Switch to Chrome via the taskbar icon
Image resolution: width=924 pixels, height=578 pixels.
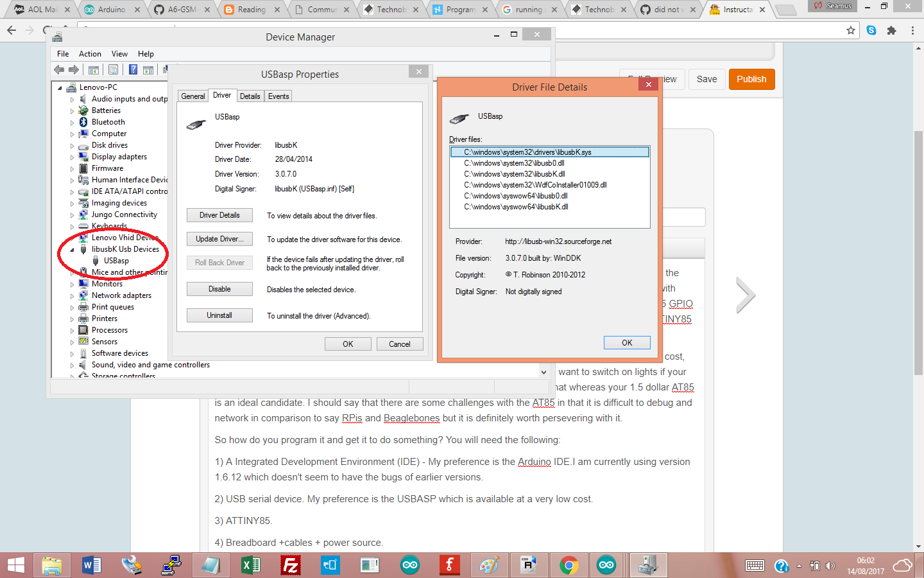pyautogui.click(x=569, y=566)
